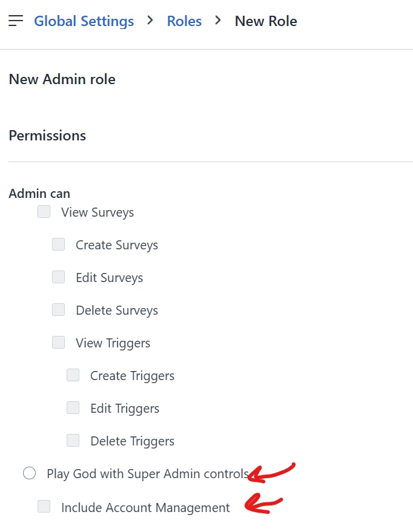The width and height of the screenshot is (413, 532).
Task: Open the hamburger navigation menu icon
Action: pyautogui.click(x=16, y=21)
